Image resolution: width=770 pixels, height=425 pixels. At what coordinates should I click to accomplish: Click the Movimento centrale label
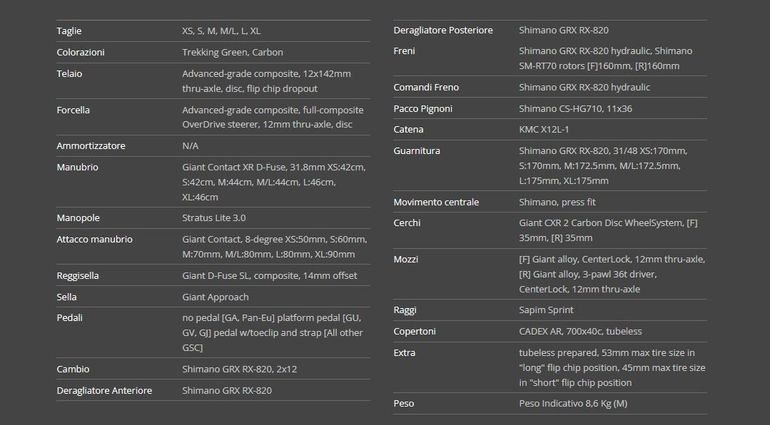click(436, 202)
